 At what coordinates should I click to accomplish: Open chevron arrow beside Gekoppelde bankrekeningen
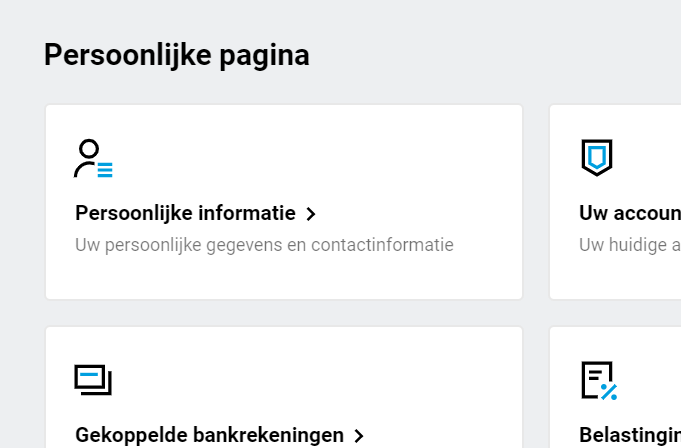(359, 436)
